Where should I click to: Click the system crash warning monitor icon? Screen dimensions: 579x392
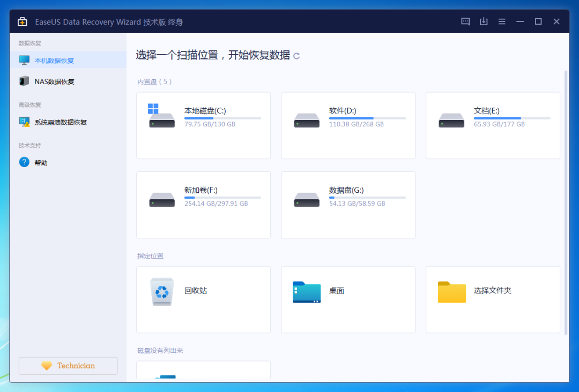[x=24, y=122]
